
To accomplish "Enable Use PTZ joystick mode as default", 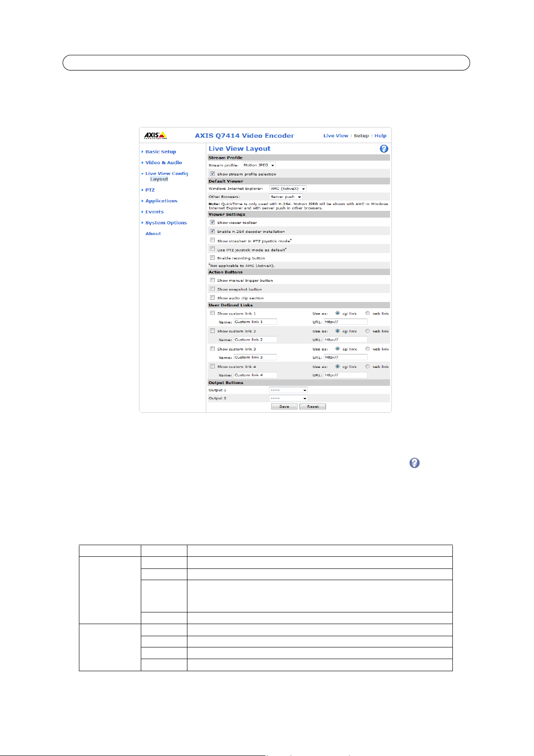I will coord(213,249).
